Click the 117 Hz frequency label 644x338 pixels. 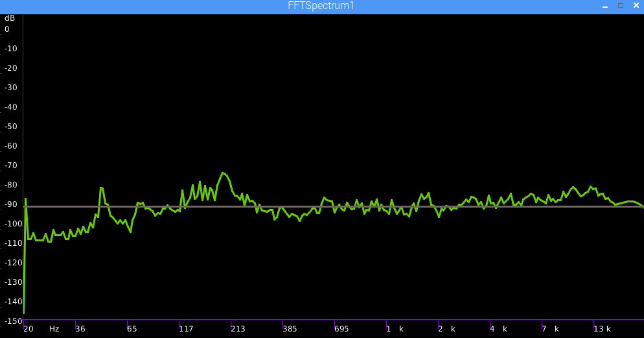point(186,329)
